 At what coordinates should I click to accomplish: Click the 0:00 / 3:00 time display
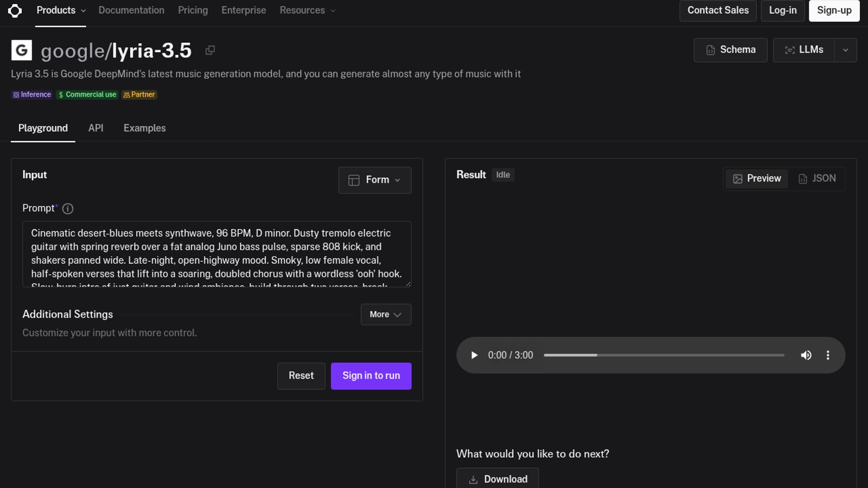point(510,355)
